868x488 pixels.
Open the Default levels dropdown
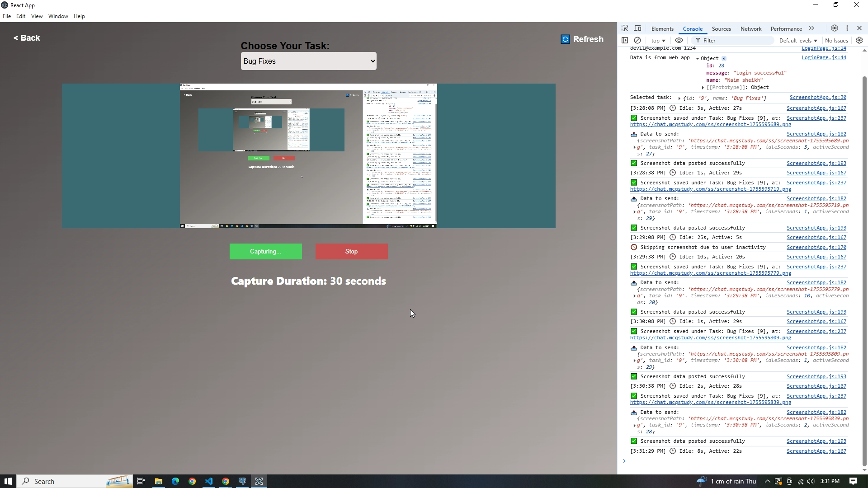(x=798, y=41)
